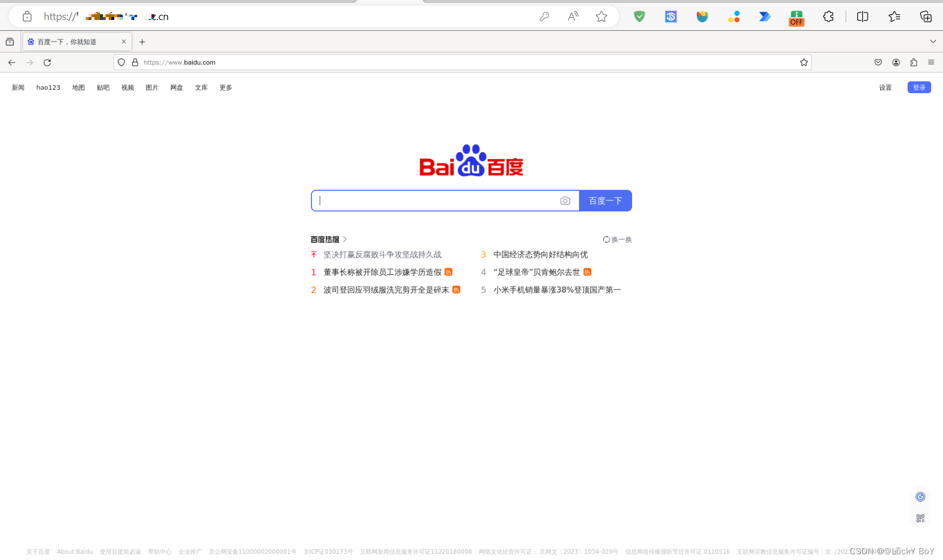Open hot search 坚决打赢反腐败斗争攻坚战持久战
The height and width of the screenshot is (560, 943).
[x=382, y=255]
